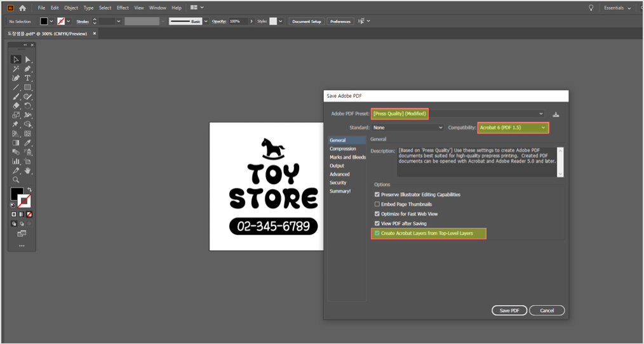Select the Gradient tool

point(16,143)
